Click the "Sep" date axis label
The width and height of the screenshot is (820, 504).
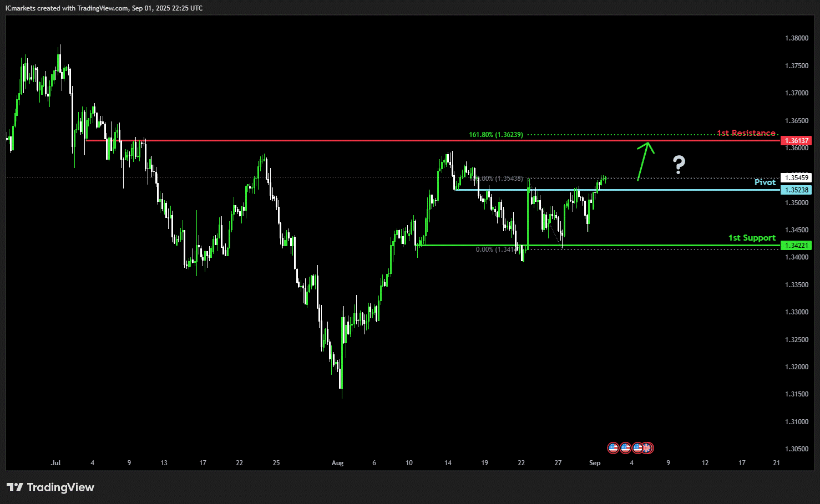pyautogui.click(x=595, y=463)
